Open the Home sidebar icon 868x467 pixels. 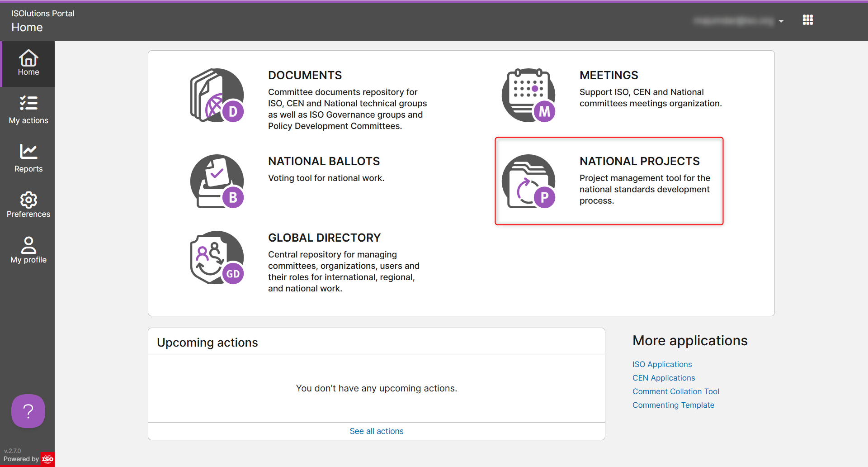click(x=28, y=58)
